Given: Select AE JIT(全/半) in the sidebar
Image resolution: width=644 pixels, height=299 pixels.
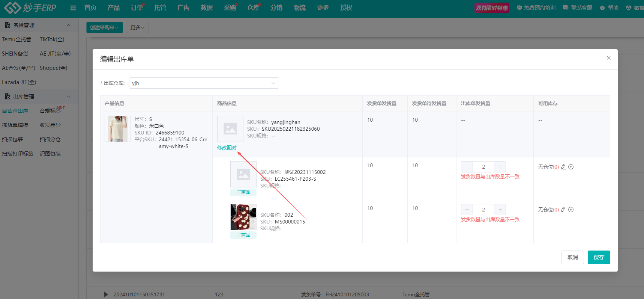Looking at the screenshot, I should pyautogui.click(x=55, y=54).
